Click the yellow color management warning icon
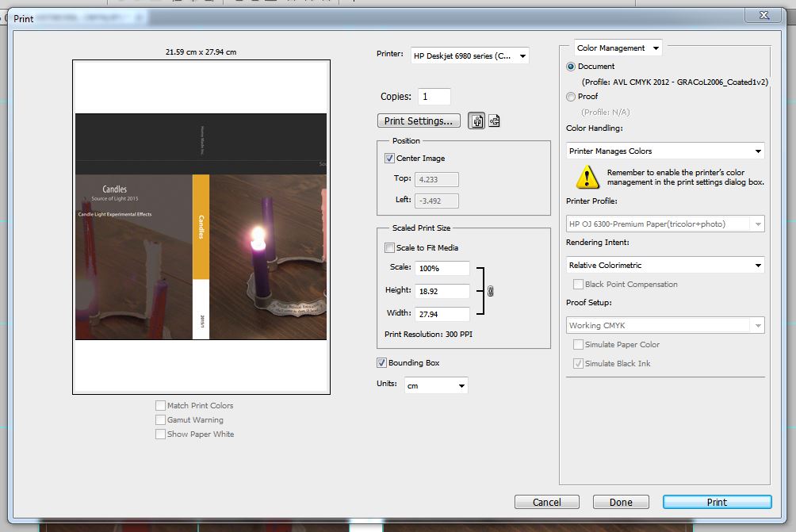Viewport: 796px width, 532px height. (x=587, y=177)
